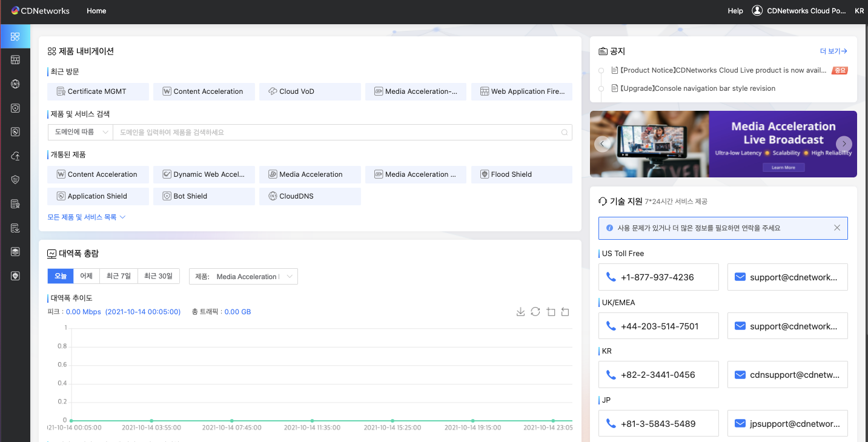
Task: Open the Help menu in top bar
Action: click(x=735, y=10)
